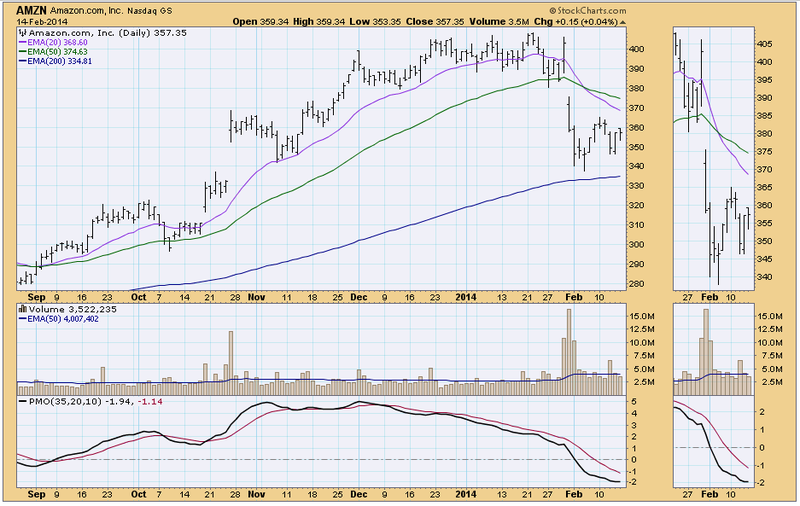Click the EMA(20) 368.60 legend entry
Viewport: 800px width, 506px height.
pyautogui.click(x=57, y=42)
